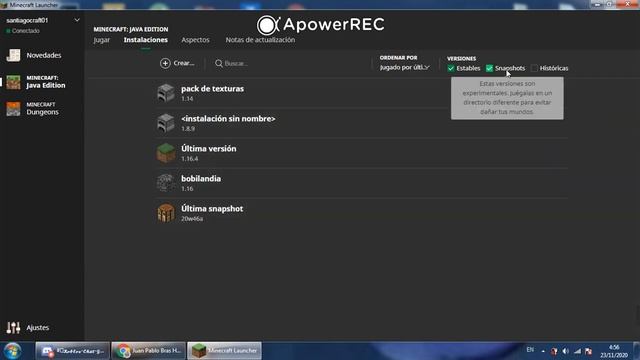Click version 20w46a text

192,219
